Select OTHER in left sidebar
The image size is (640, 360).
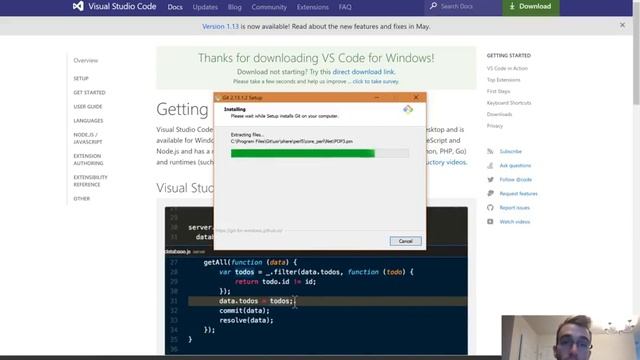tap(82, 199)
